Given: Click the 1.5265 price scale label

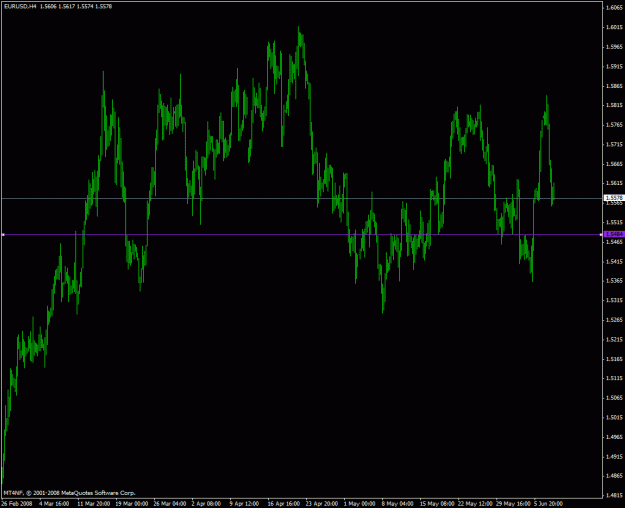Looking at the screenshot, I should (614, 320).
